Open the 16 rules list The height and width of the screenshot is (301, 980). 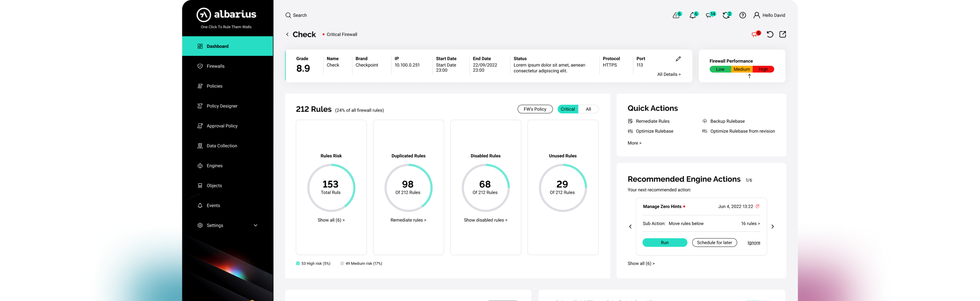point(751,224)
